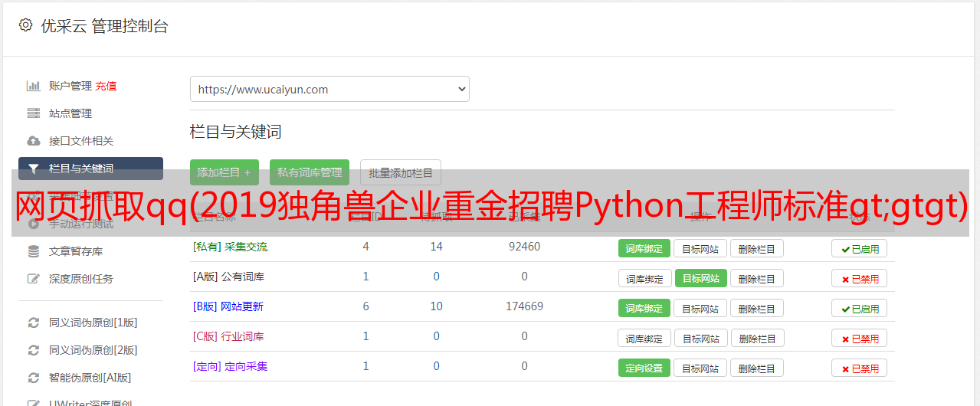Click 删除栏目 in the 采集交流 row
Viewport: 980px width, 406px height.
756,248
